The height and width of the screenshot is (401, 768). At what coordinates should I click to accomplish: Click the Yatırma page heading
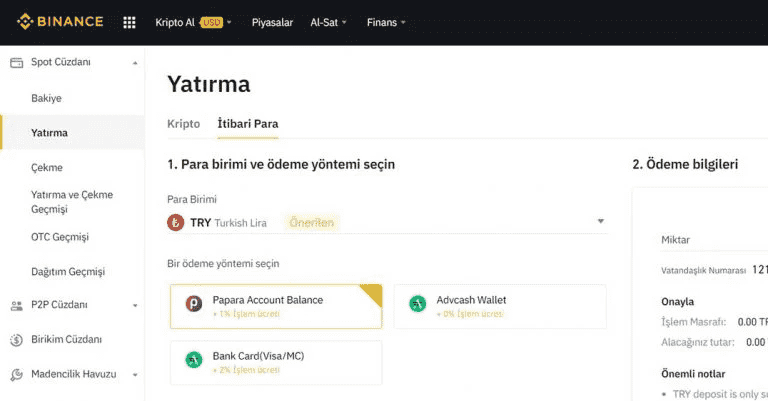[x=209, y=84]
